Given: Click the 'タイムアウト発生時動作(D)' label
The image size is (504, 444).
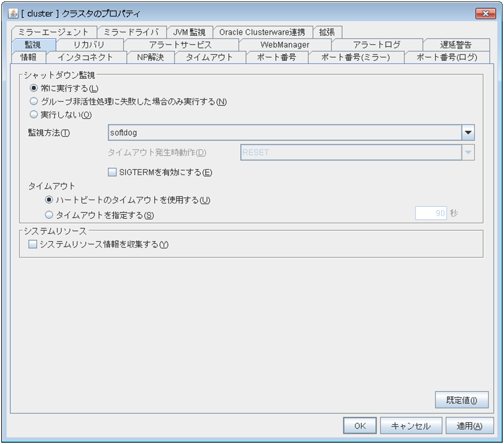Looking at the screenshot, I should [x=157, y=153].
